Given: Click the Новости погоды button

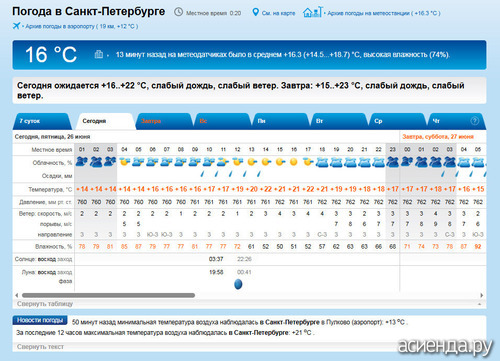Looking at the screenshot, I should coord(40,320).
